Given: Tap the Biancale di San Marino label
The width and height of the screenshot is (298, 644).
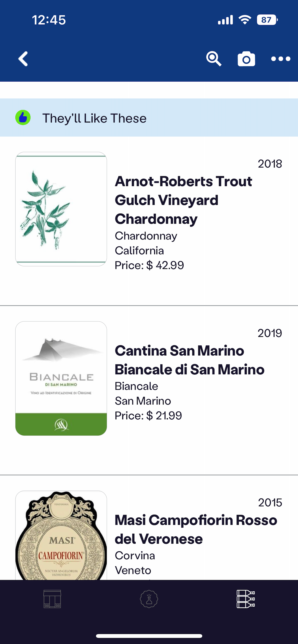Looking at the screenshot, I should pos(61,378).
